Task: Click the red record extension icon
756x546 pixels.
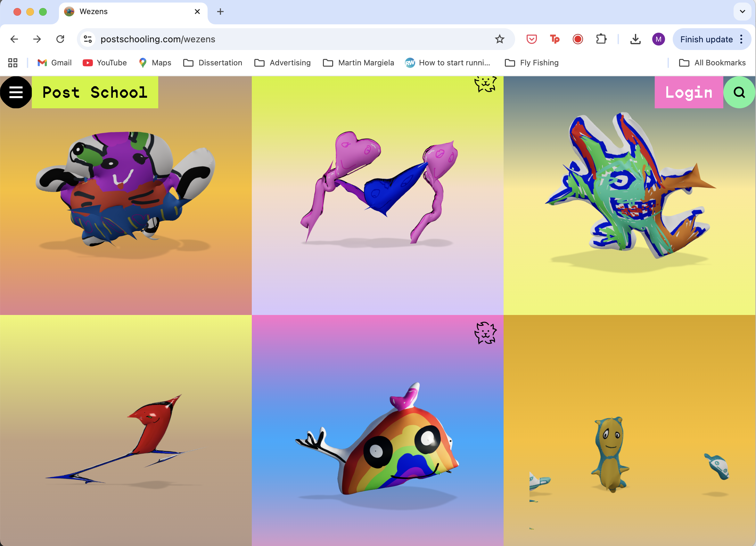Action: [x=578, y=39]
